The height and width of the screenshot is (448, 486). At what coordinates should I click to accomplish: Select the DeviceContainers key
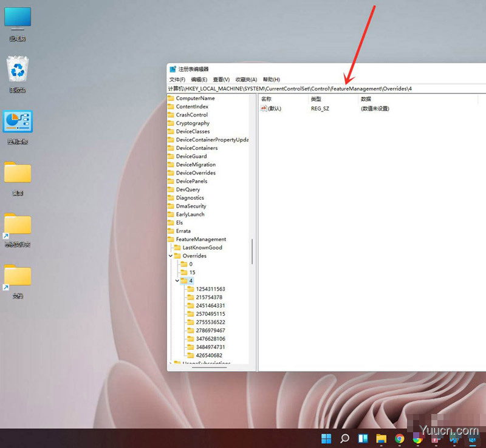[197, 148]
